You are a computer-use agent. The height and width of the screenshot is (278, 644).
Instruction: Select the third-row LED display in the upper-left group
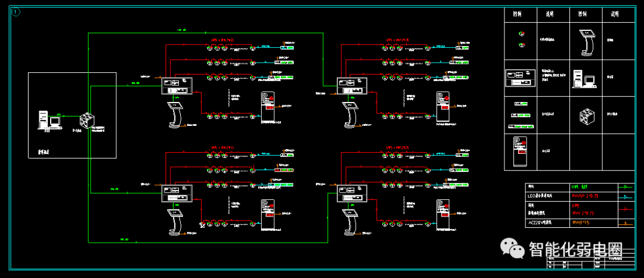click(281, 77)
